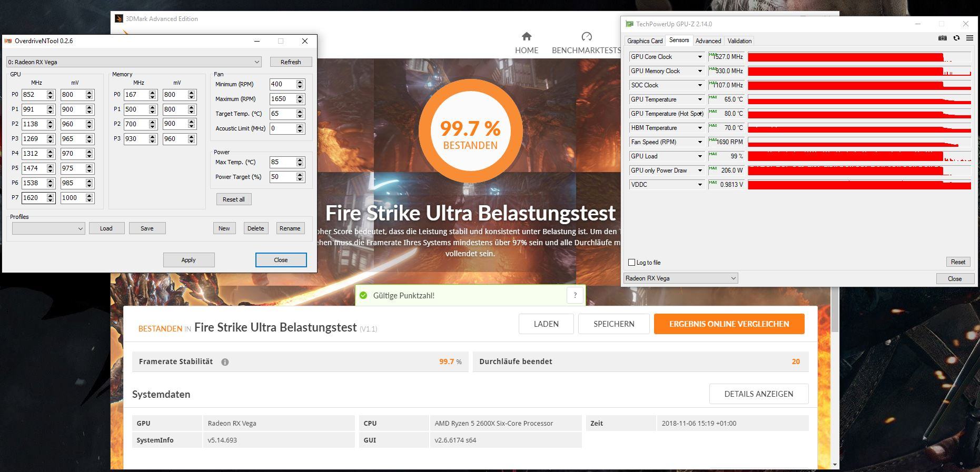The height and width of the screenshot is (472, 980).
Task: Create a New profile in OverdriveNTool
Action: click(224, 228)
